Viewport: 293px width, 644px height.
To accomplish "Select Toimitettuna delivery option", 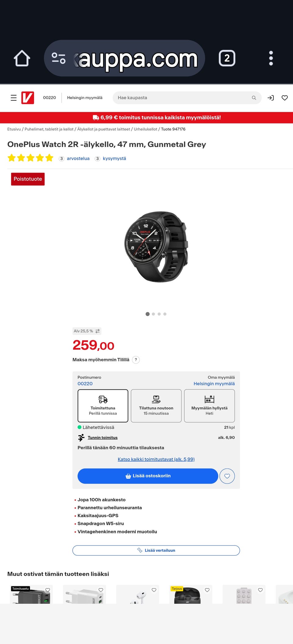I will point(103,406).
